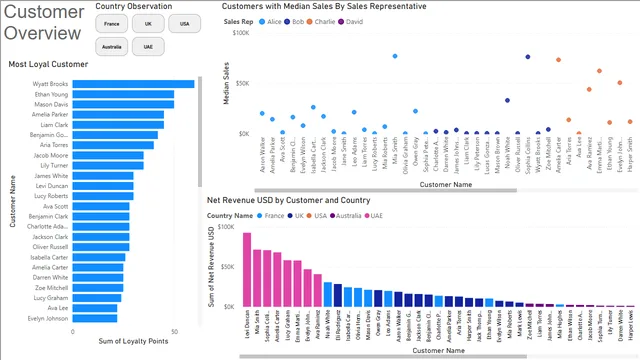Highlight USA in Country Name legend
Viewport: 640px width, 360px height.
click(x=309, y=216)
